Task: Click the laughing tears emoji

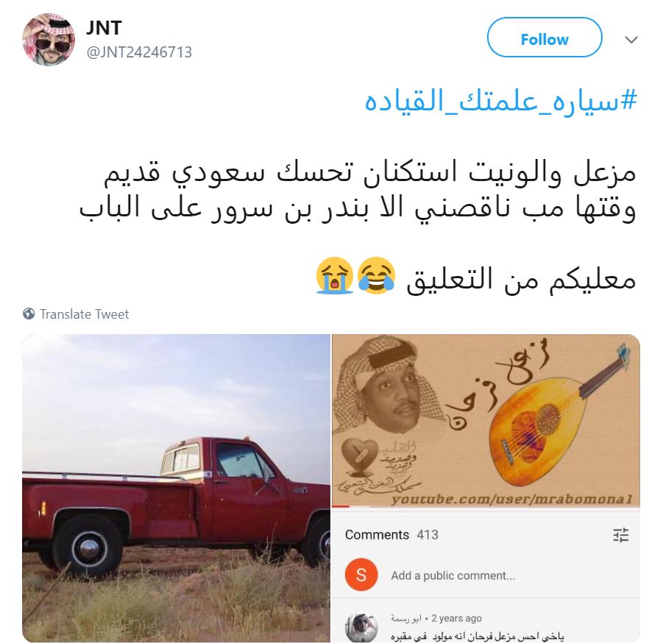Action: click(376, 276)
